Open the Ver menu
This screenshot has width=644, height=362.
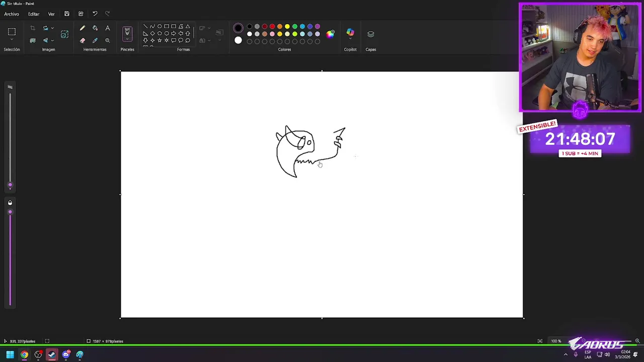tap(51, 14)
